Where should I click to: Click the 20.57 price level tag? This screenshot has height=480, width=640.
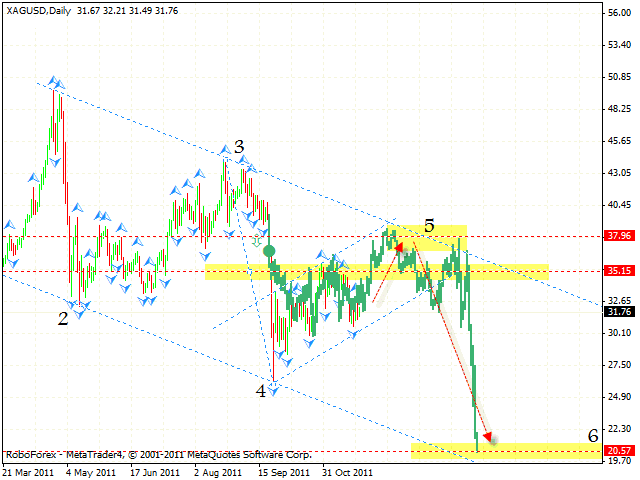[620, 451]
